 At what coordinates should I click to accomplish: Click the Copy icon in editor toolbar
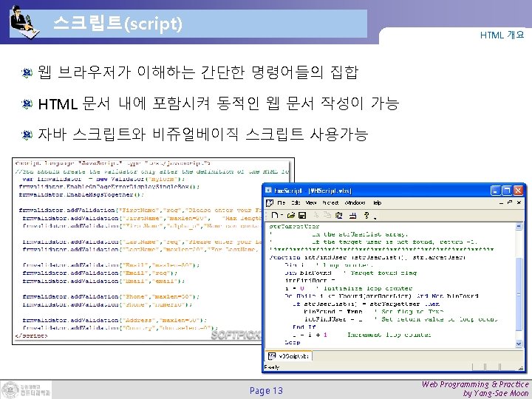click(x=327, y=215)
